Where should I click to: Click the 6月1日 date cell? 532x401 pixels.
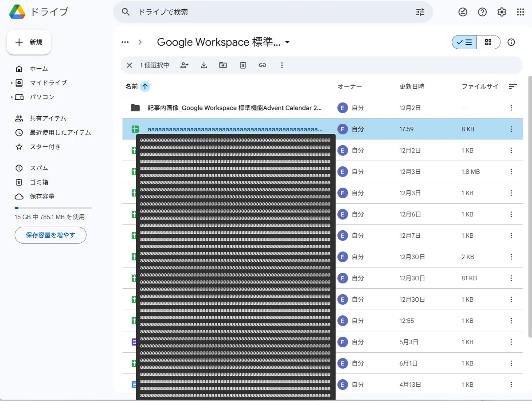(409, 363)
